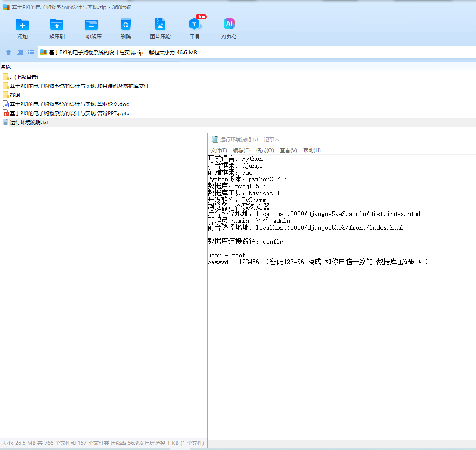Click the 开发软件: PyCharm line
The image size is (476, 450).
237,200
